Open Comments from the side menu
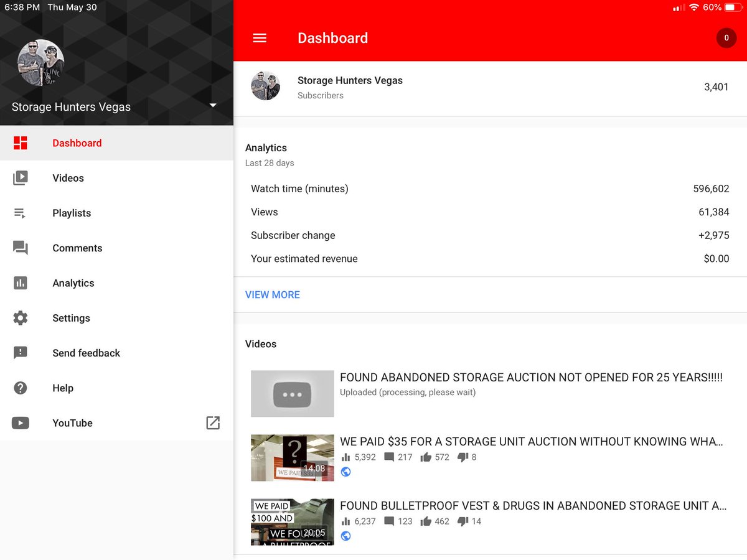Image resolution: width=747 pixels, height=560 pixels. click(x=116, y=248)
